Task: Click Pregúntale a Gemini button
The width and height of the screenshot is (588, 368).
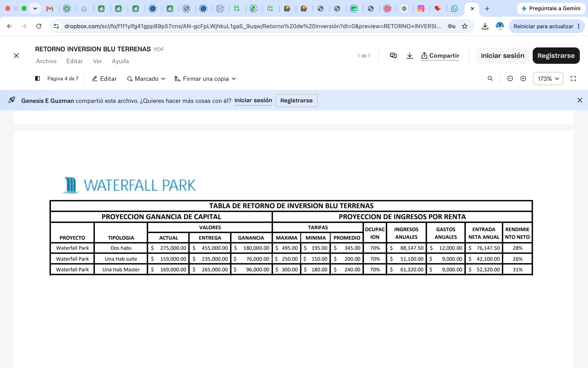Action: click(551, 9)
